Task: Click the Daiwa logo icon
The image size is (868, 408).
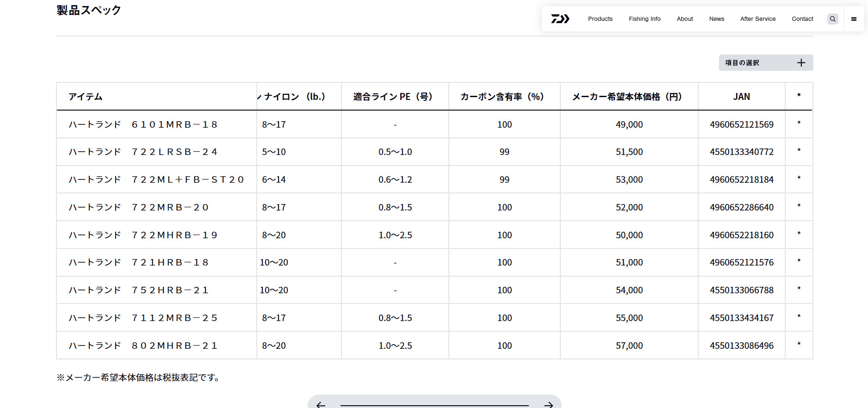Action: pos(560,19)
